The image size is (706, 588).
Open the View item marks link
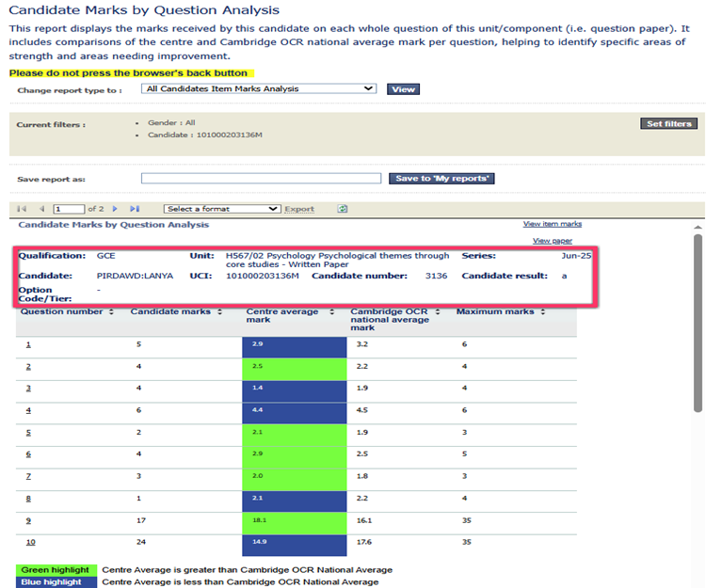[x=552, y=224]
